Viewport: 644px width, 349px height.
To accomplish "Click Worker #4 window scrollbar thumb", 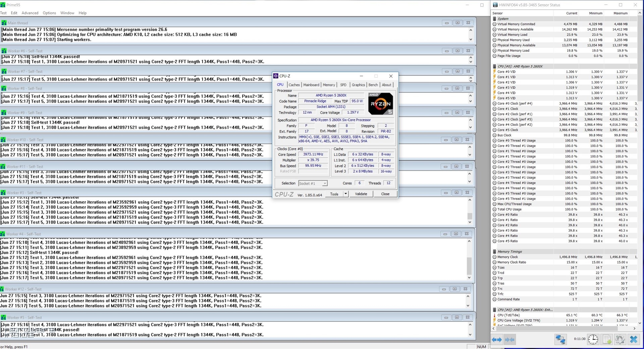I will 469,266.
